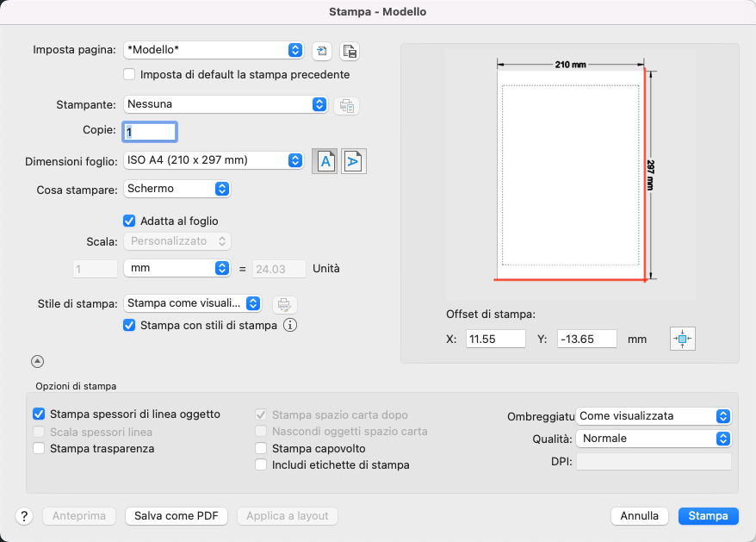Select landscape orientation icon
Viewport: 756px width, 542px height.
353,161
